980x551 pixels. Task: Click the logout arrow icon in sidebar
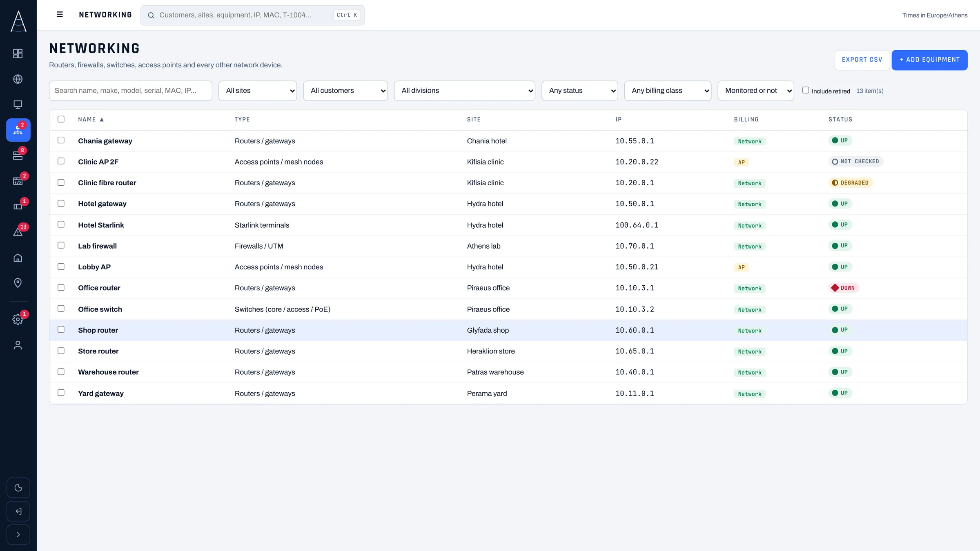pos(18,511)
